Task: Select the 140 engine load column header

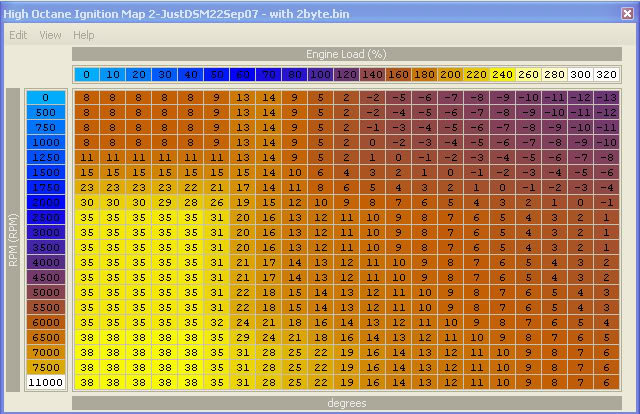Action: click(372, 75)
